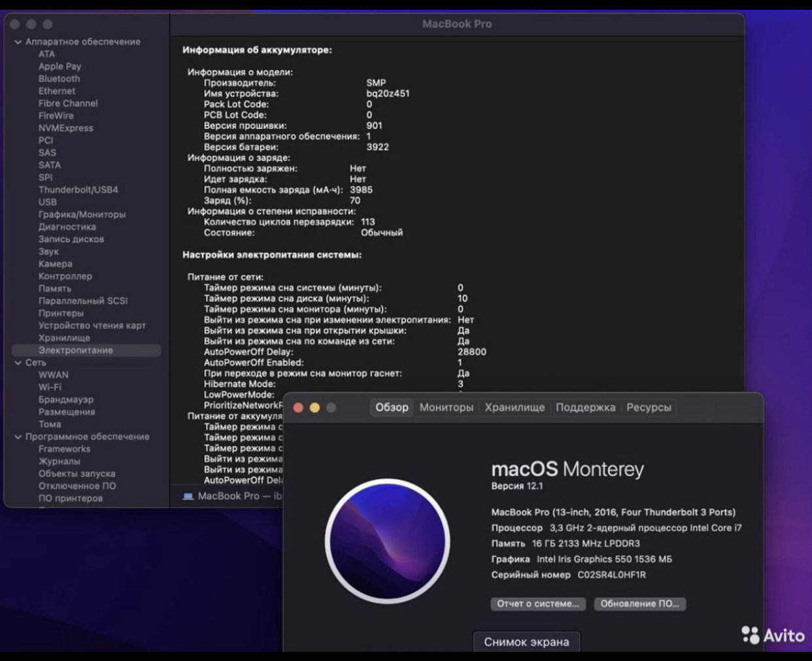Image resolution: width=812 pixels, height=661 pixels.
Task: Click the Отчет о системе button
Action: tap(538, 603)
